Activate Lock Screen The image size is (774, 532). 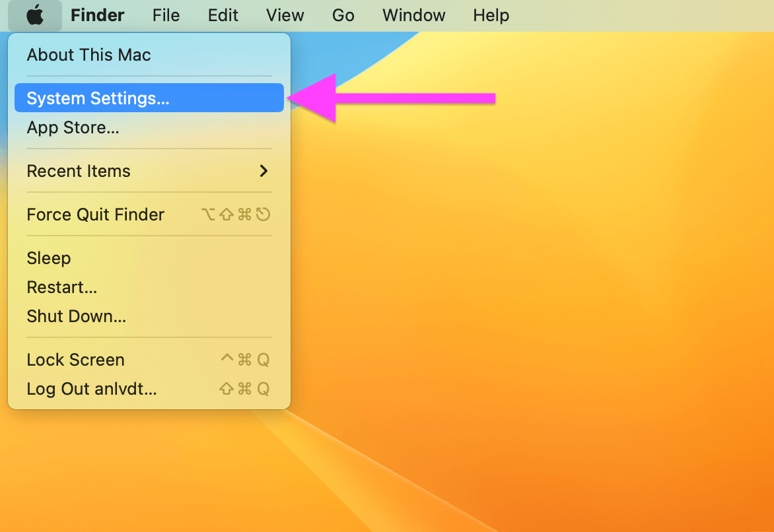pos(75,360)
